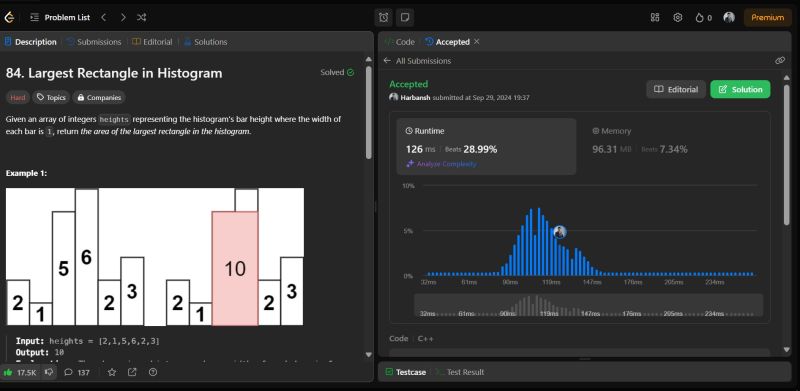Open settings gear icon
Screen dimensions: 800x391
(678, 17)
